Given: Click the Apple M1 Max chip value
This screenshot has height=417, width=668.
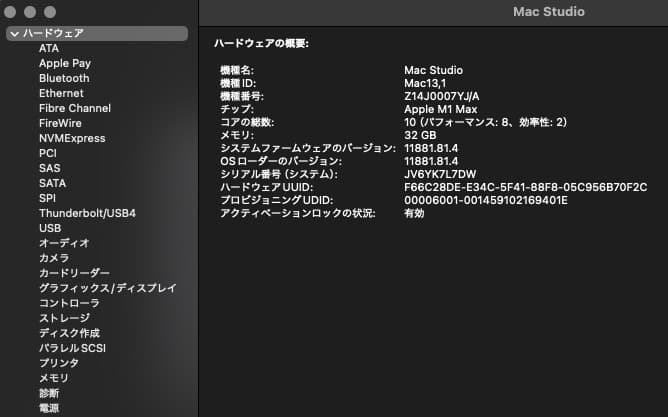Looking at the screenshot, I should coord(441,109).
